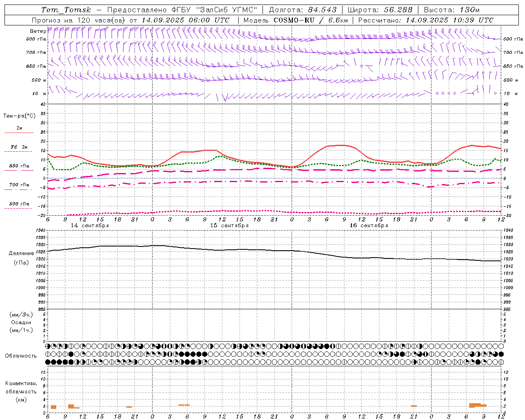Viewport: 525px width, 420px height.
Task: Click the '16 сентября' date label
Action: tap(369, 226)
